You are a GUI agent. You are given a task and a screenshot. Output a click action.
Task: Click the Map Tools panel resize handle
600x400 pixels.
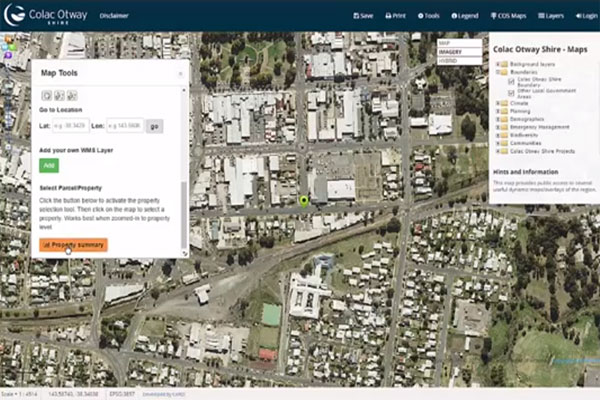click(185, 253)
